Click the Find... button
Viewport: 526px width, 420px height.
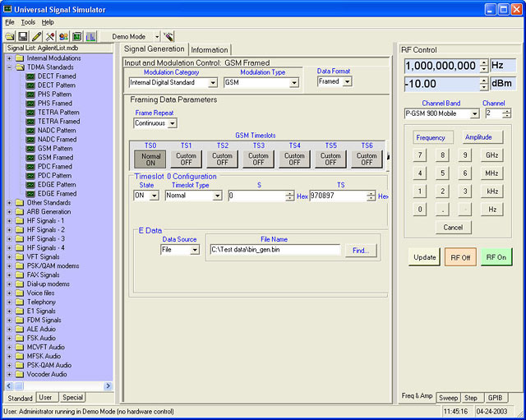coord(361,250)
